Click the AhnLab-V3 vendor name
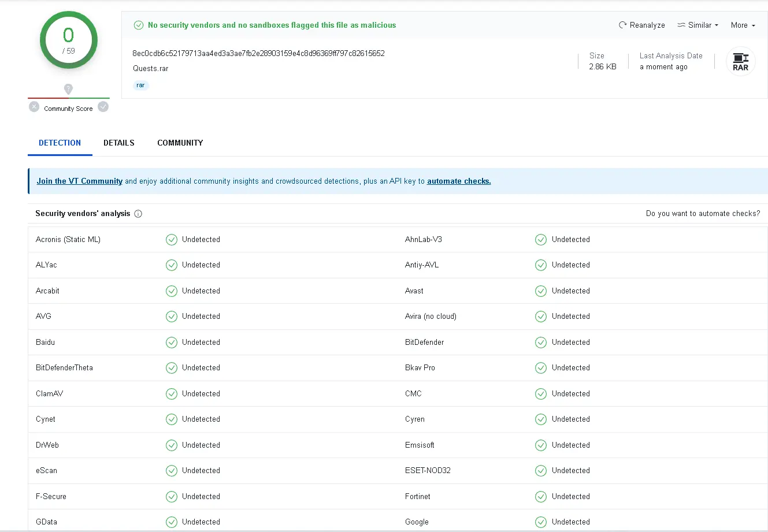 [424, 239]
